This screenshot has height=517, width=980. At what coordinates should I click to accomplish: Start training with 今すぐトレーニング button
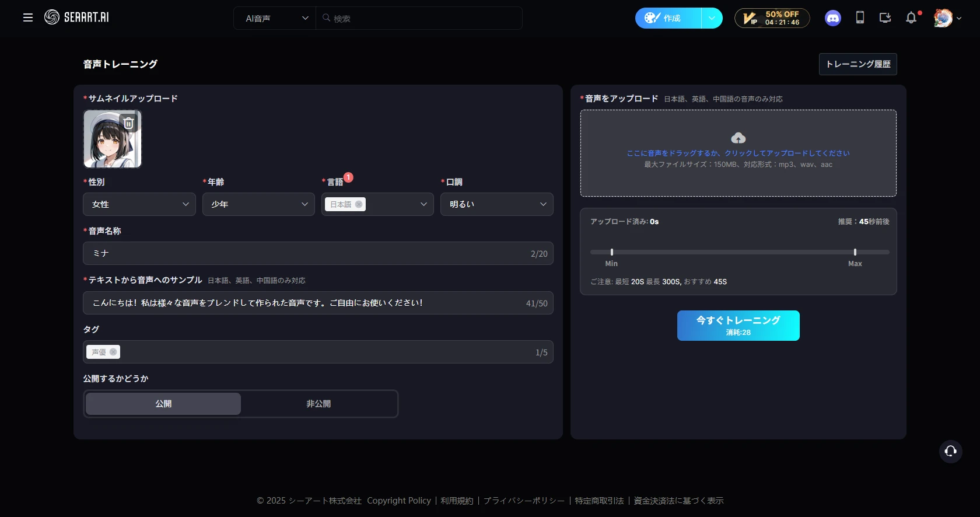738,326
